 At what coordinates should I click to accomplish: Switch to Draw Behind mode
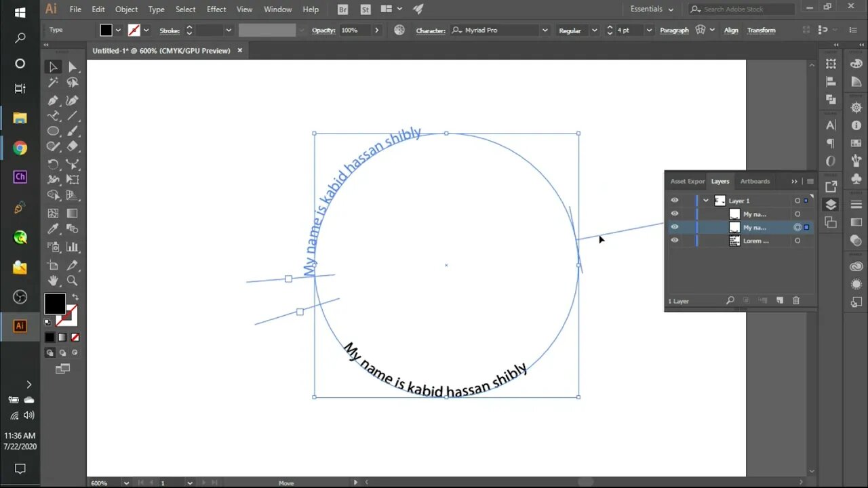click(62, 352)
